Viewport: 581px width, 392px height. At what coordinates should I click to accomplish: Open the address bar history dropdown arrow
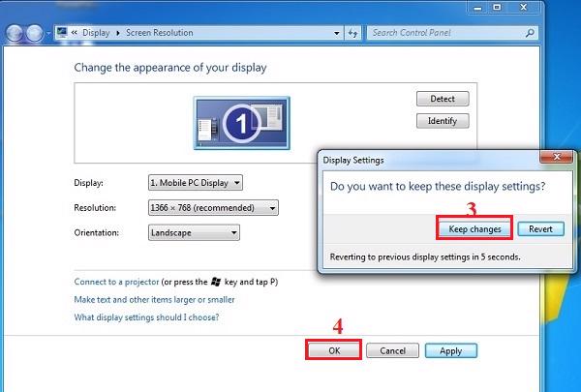338,32
